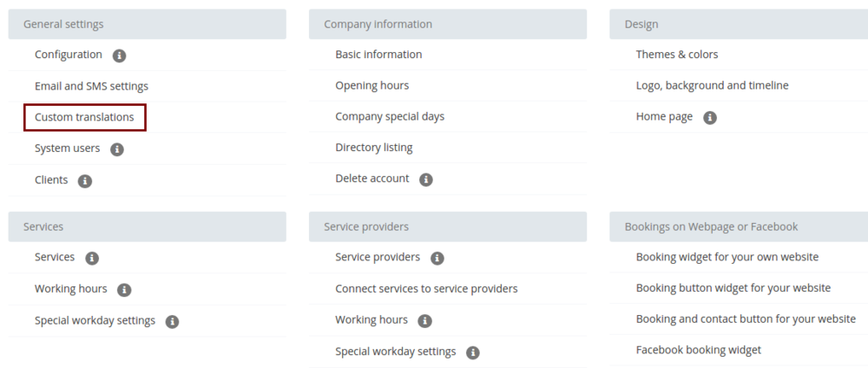Go to Basic information page
The width and height of the screenshot is (868, 368).
[x=378, y=55]
